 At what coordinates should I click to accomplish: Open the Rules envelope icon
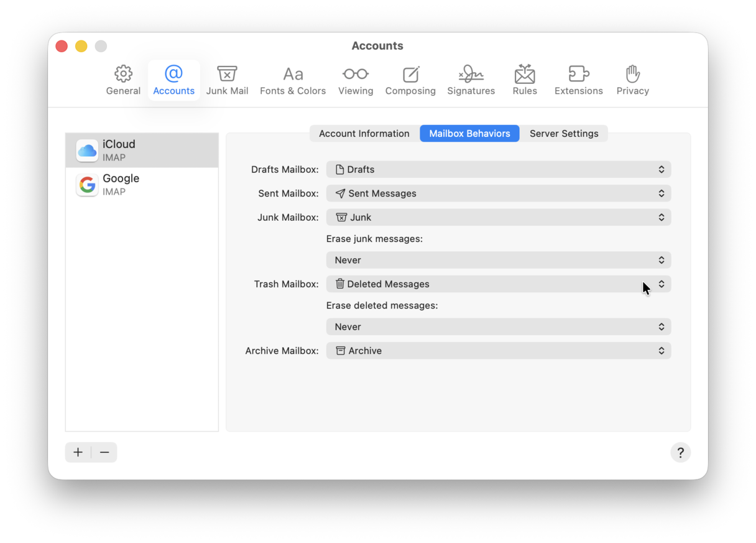tap(524, 80)
